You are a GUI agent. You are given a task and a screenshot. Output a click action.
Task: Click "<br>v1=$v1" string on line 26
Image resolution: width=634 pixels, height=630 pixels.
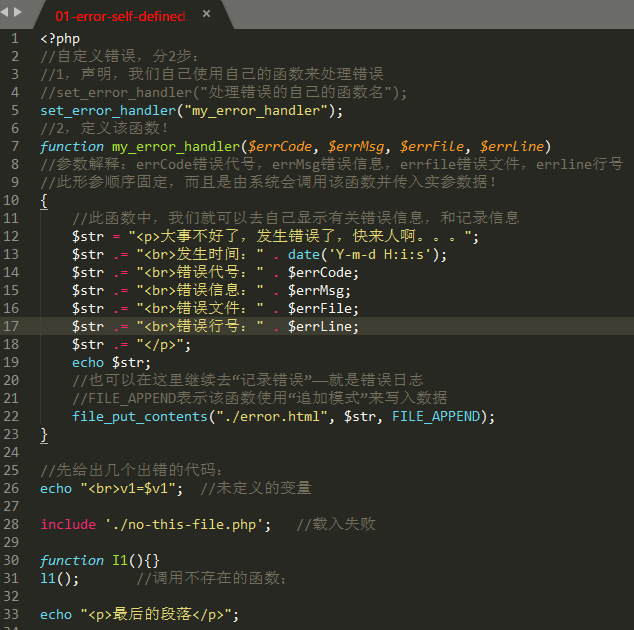click(x=128, y=489)
